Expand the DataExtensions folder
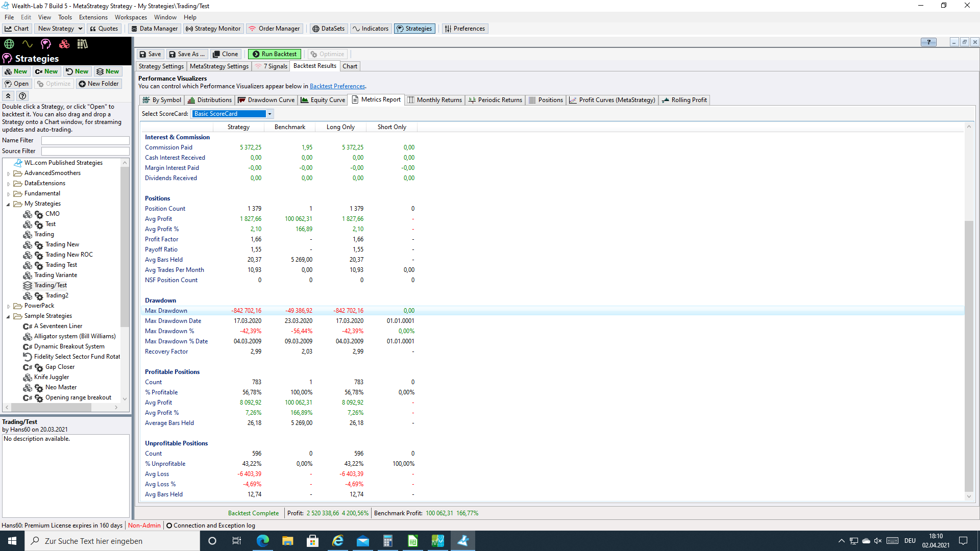 click(x=9, y=184)
